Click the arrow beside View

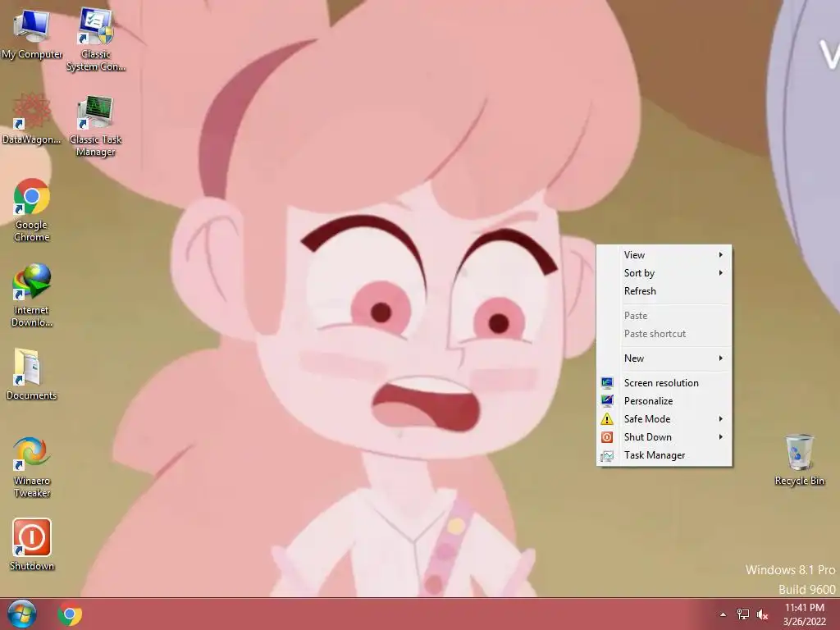(x=721, y=255)
